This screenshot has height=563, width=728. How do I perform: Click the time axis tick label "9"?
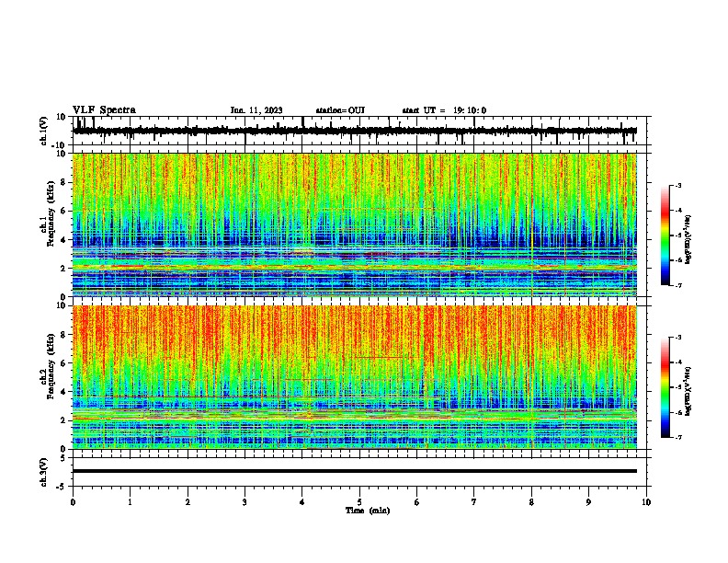click(588, 502)
